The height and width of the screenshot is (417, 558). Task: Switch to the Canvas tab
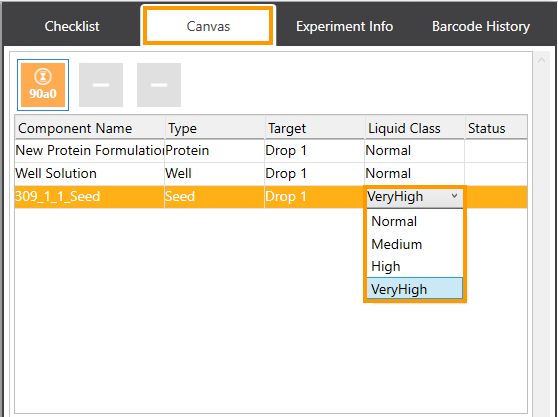[208, 26]
